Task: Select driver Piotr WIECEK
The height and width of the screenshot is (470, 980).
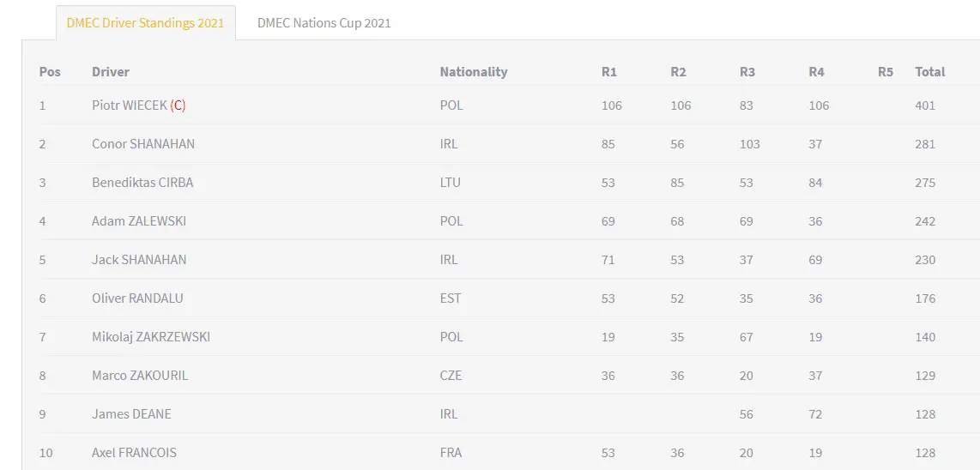Action: pyautogui.click(x=130, y=105)
